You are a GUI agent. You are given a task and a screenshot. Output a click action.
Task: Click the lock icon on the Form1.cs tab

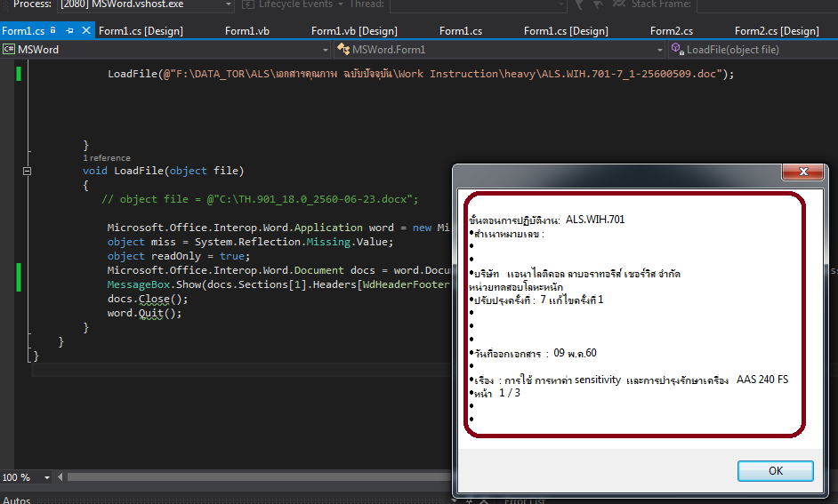coord(52,30)
